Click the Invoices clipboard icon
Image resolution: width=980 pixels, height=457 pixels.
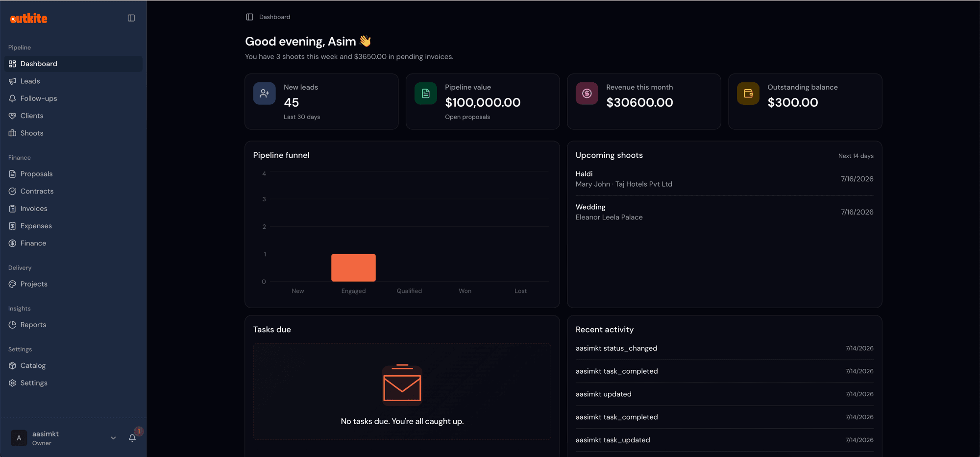pos(12,209)
